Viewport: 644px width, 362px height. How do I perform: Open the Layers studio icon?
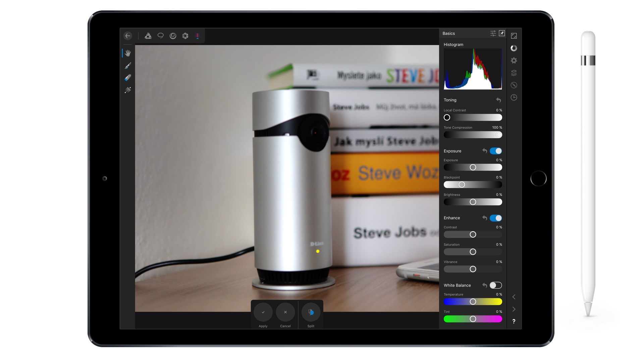514,73
